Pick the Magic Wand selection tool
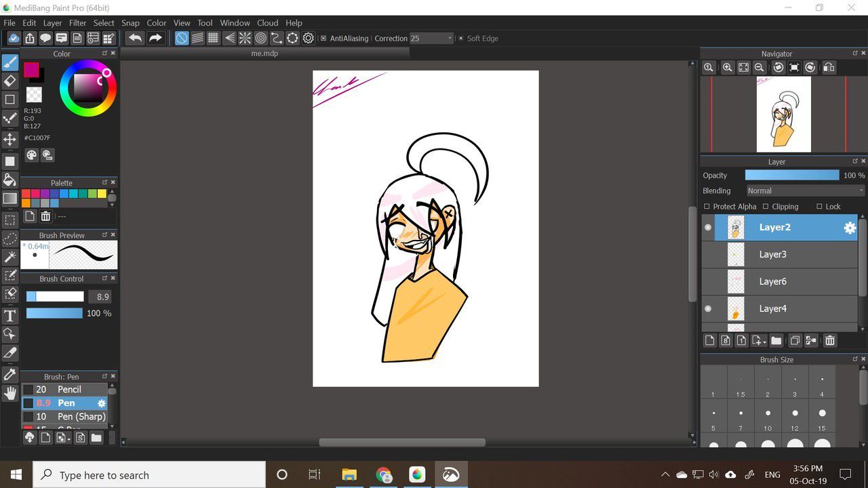 10,257
